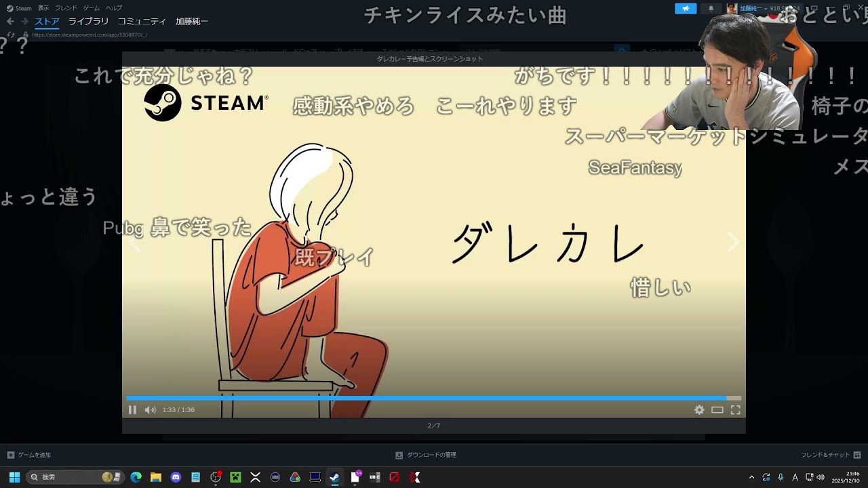868x488 pixels.
Task: Open video player settings gear
Action: pos(699,410)
